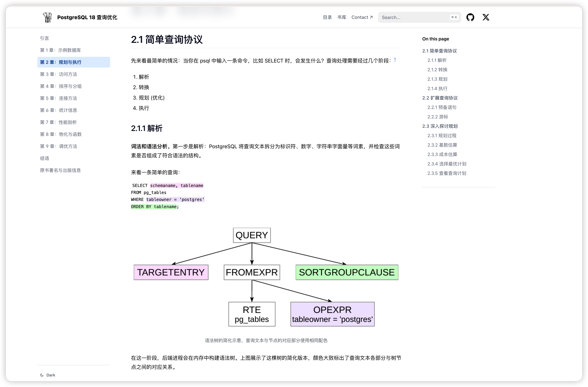This screenshot has height=387, width=588.
Task: Jump to 2.1.4 执行 in outline
Action: pyautogui.click(x=437, y=88)
